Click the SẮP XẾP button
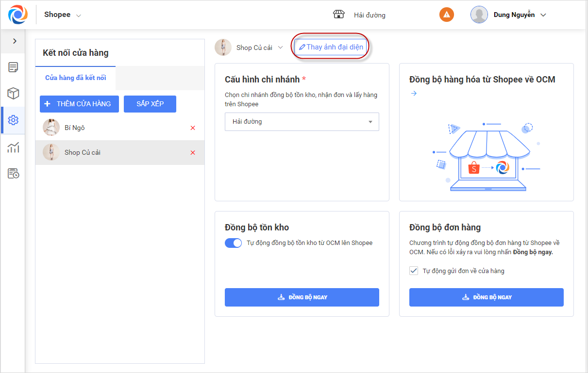The image size is (588, 373). (x=150, y=104)
